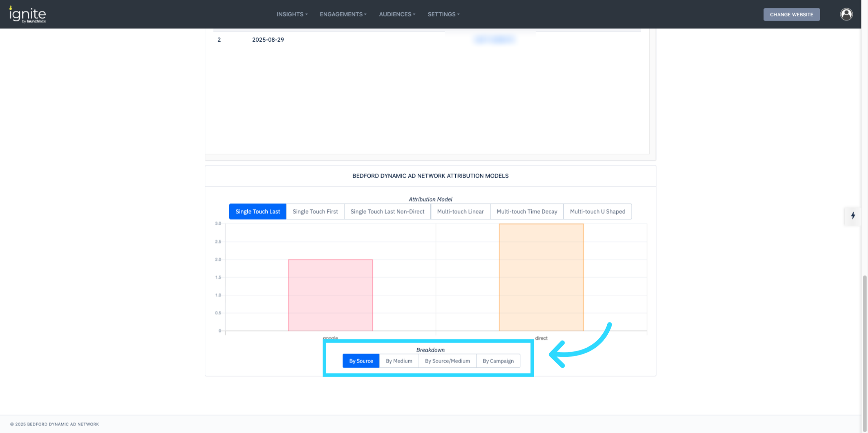Set breakdown to By Source
Image resolution: width=868 pixels, height=433 pixels.
(x=361, y=361)
